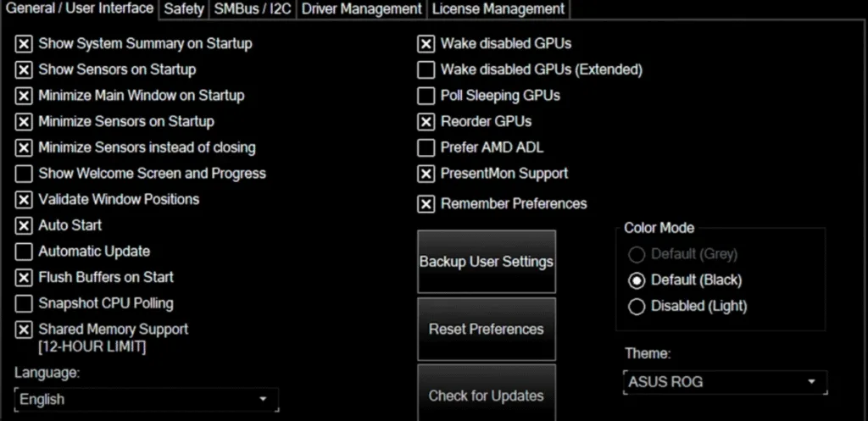
Task: Check the Poll Sleeping GPUs option
Action: click(x=426, y=96)
